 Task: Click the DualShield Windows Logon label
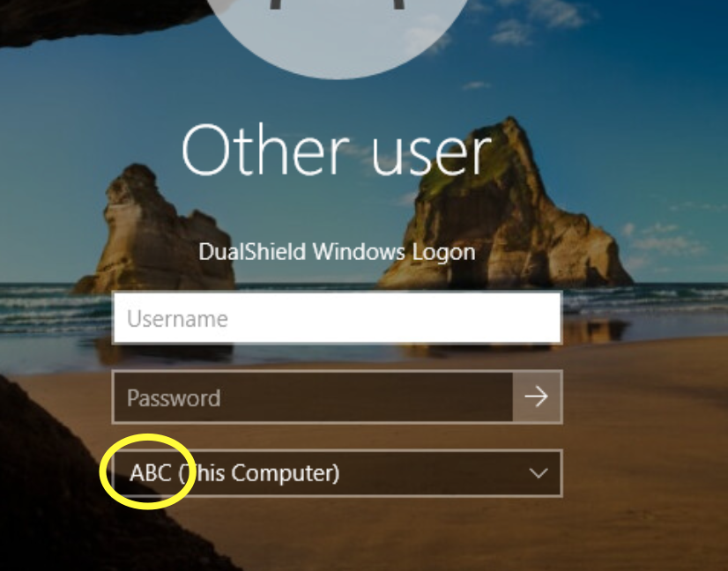(x=337, y=252)
